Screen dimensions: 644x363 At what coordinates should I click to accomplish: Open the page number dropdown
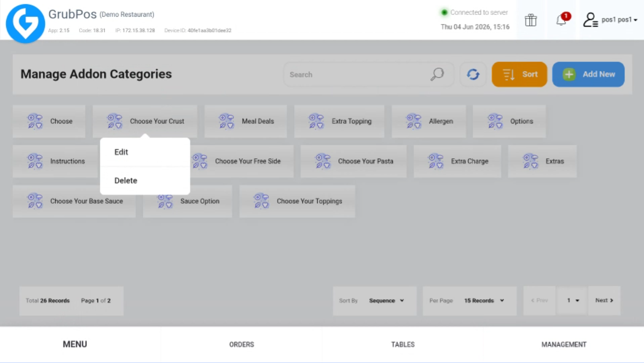click(x=572, y=300)
